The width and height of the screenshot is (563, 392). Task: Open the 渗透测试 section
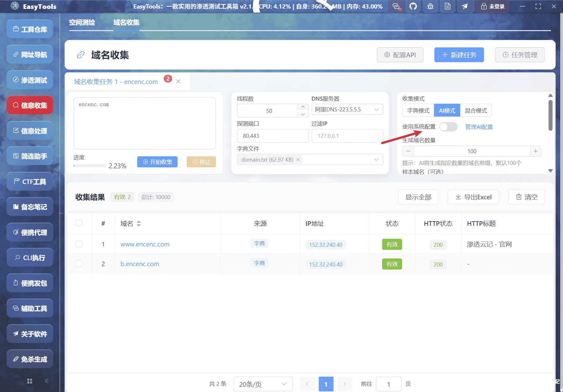pyautogui.click(x=30, y=80)
